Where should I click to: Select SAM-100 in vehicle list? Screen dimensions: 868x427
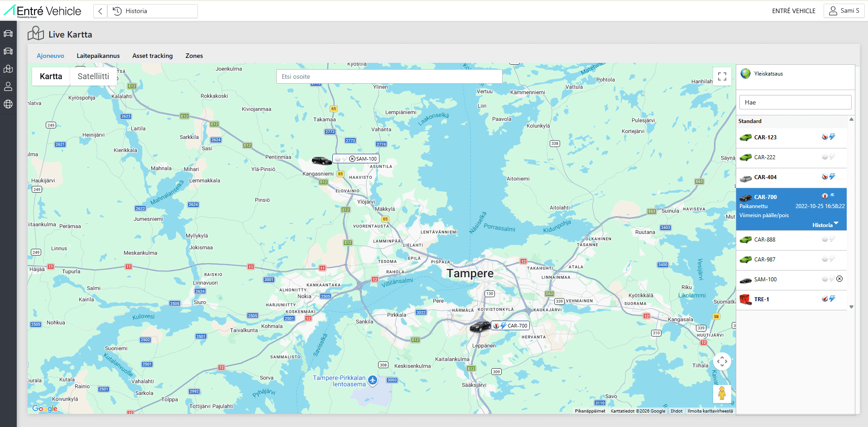click(791, 280)
